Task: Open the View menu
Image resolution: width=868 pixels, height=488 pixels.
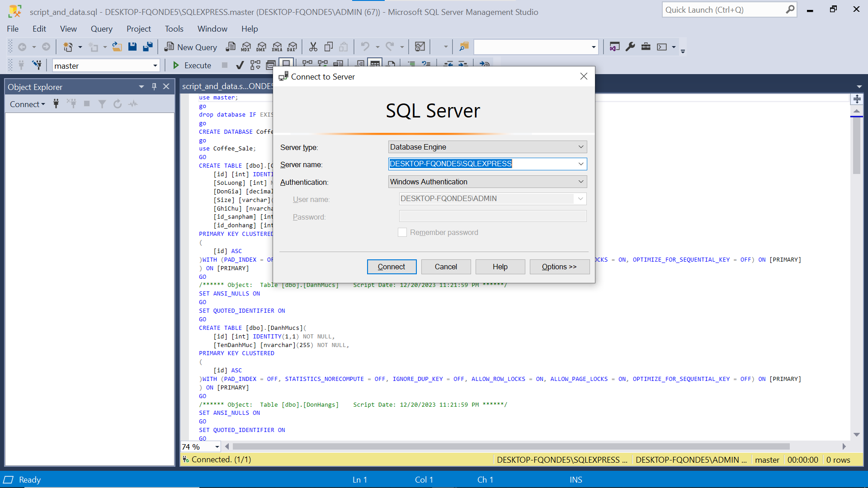Action: tap(68, 28)
